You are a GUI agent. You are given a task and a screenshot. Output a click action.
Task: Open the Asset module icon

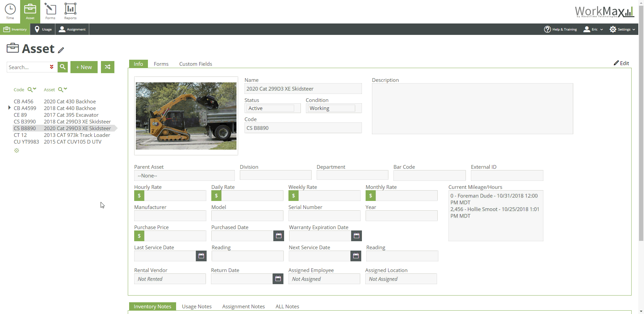tap(30, 12)
